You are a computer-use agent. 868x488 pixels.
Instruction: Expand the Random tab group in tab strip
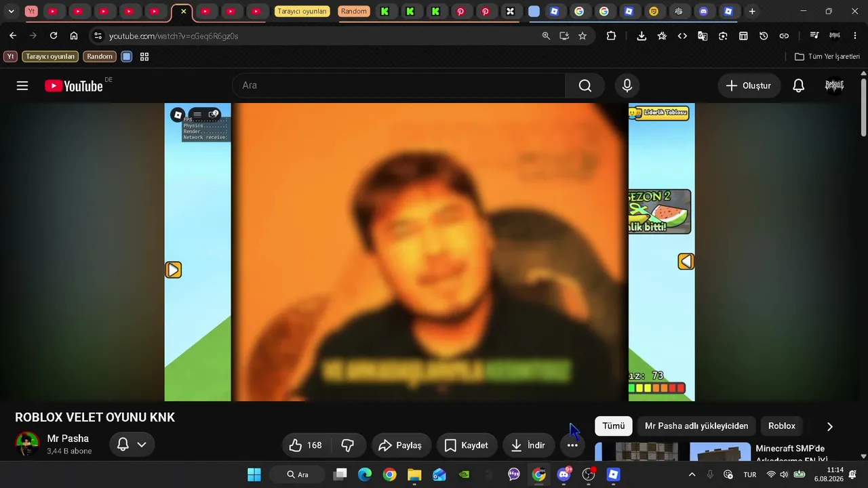pos(354,12)
